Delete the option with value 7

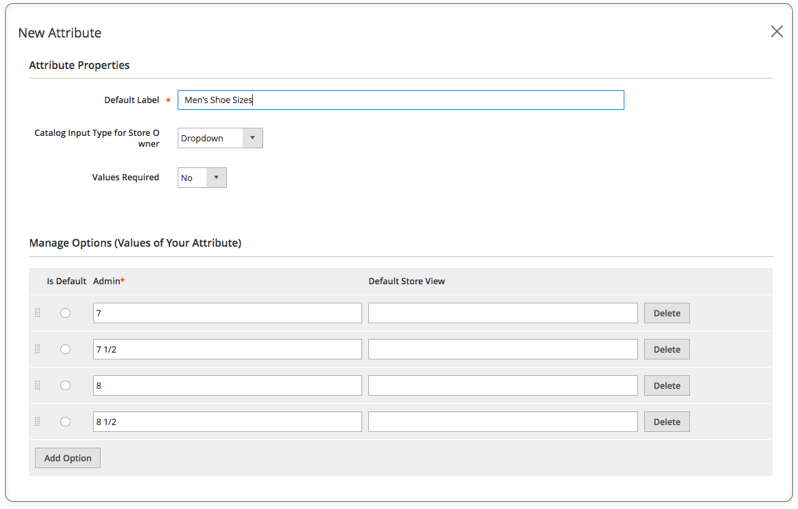tap(667, 313)
